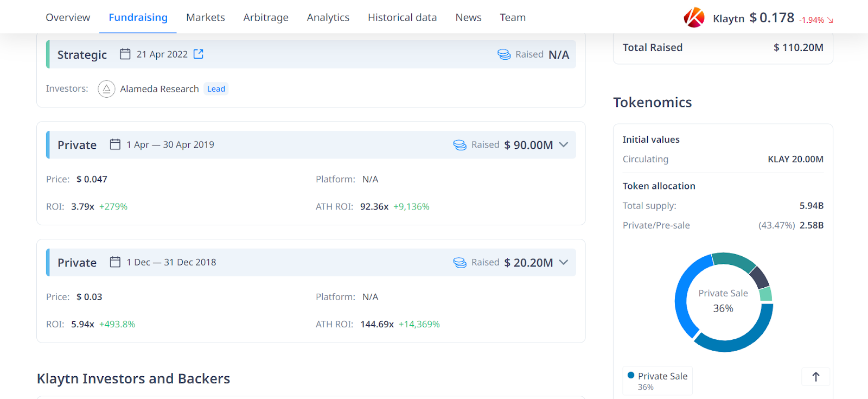Viewport: 868px width, 399px height.
Task: Click the coins icon next to Raised $ 90.00M
Action: [x=459, y=145]
